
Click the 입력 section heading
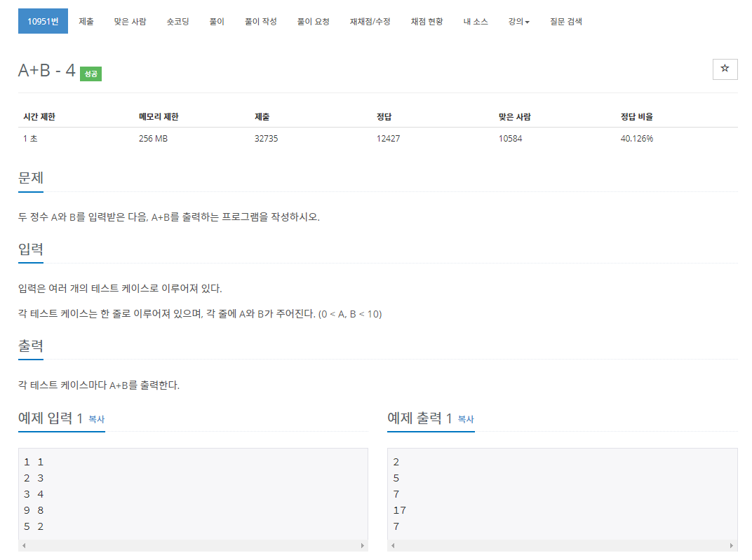click(31, 249)
